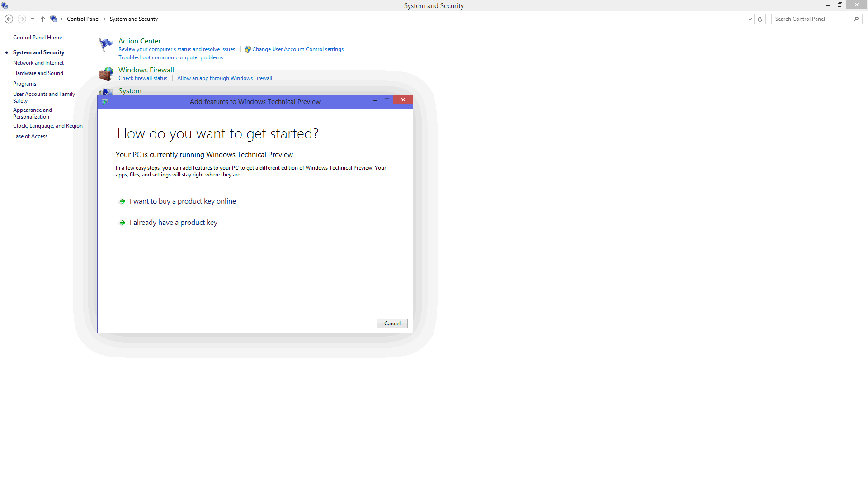
Task: Open Clock, Language, and Region
Action: (48, 126)
